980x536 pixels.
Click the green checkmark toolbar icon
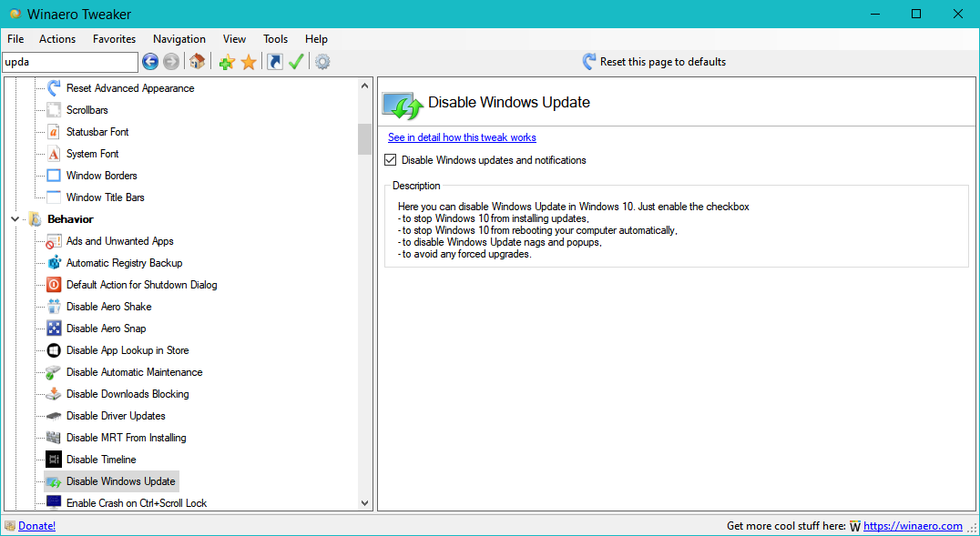[x=296, y=61]
